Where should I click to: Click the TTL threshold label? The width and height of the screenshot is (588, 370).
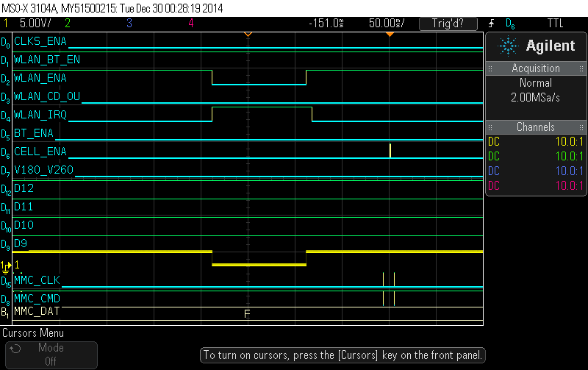pos(556,24)
